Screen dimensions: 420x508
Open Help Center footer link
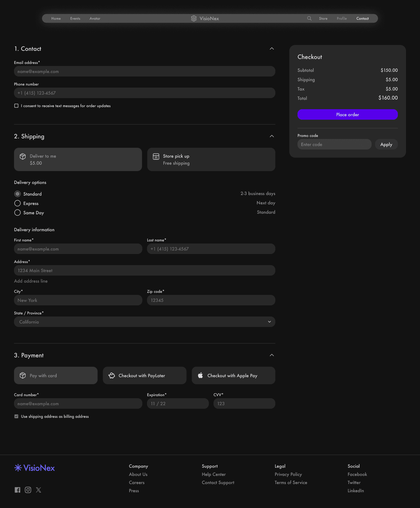pos(214,474)
